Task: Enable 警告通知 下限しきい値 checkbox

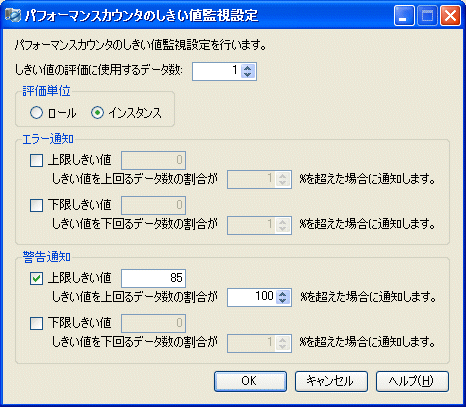Action: 36,323
